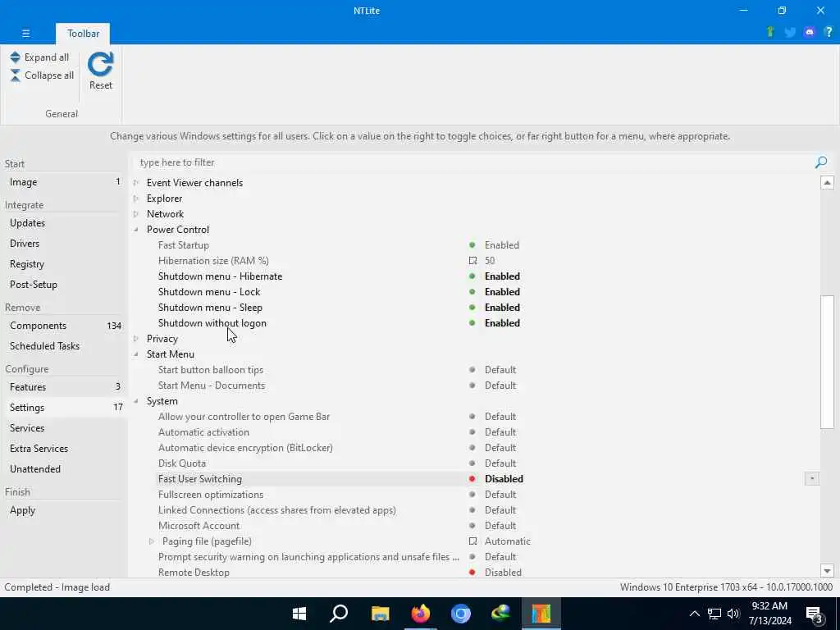The width and height of the screenshot is (840, 630).
Task: Click the Reset toolbar icon
Action: pos(101,71)
